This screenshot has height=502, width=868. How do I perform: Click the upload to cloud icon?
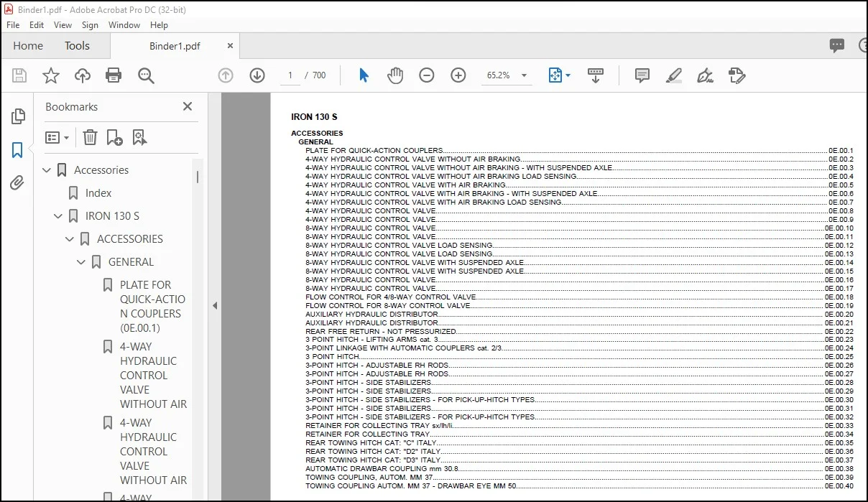[83, 75]
